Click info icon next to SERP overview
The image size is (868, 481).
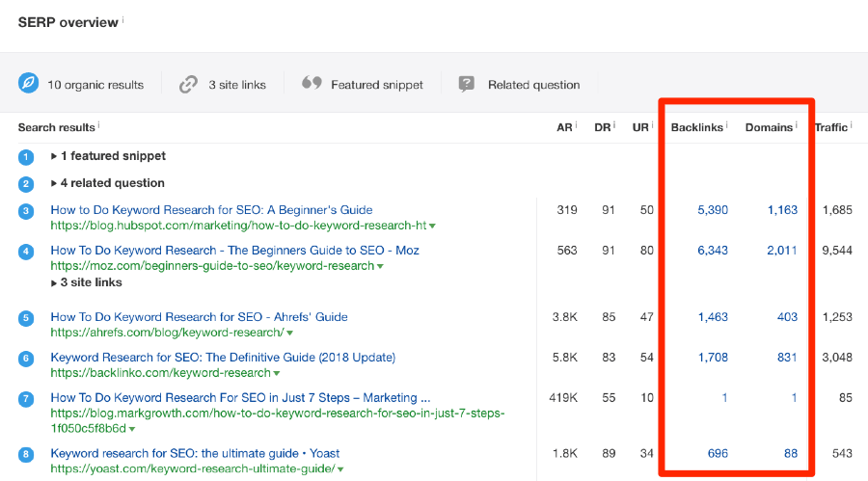(x=122, y=20)
